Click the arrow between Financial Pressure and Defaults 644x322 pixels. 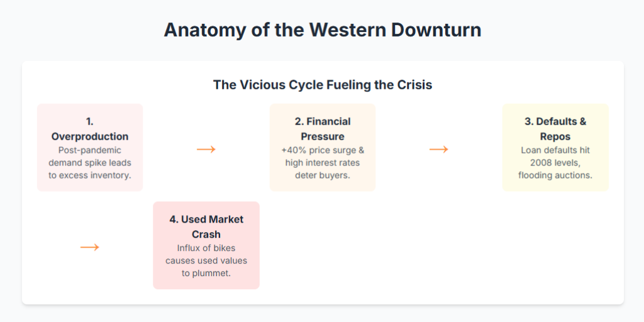439,149
